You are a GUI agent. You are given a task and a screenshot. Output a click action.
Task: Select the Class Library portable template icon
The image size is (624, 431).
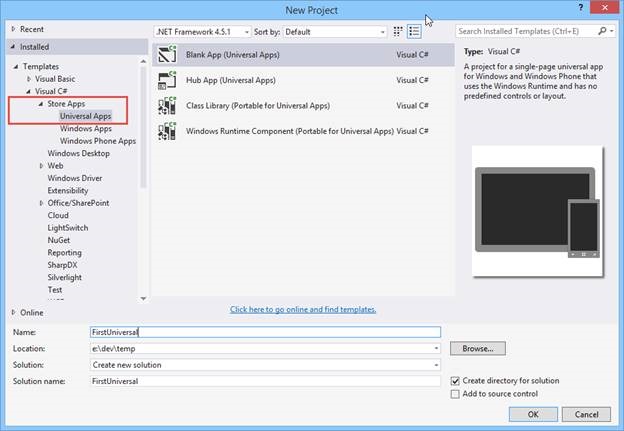[167, 105]
